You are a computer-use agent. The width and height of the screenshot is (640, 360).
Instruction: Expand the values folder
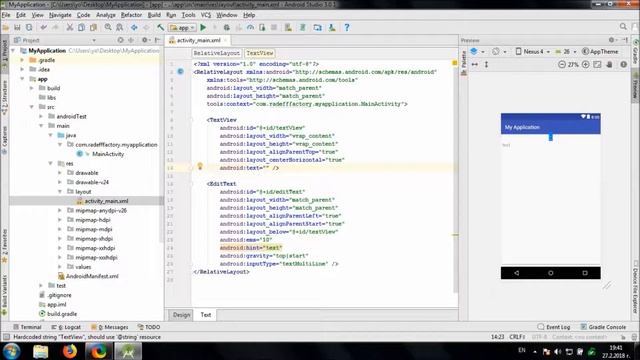60,267
